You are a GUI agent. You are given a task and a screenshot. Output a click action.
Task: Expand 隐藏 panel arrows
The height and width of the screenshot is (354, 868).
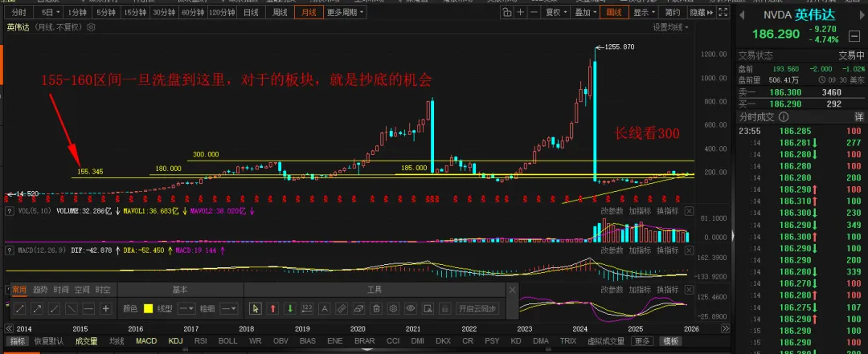click(700, 12)
